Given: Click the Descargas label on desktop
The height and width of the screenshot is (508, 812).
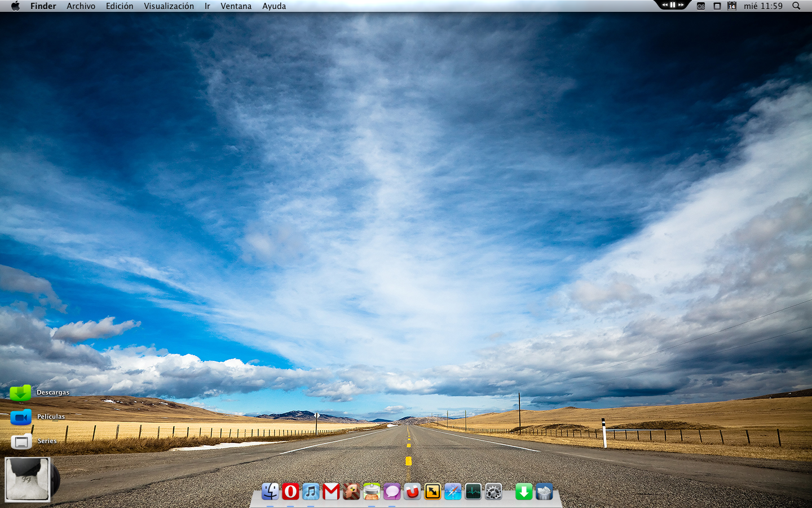Looking at the screenshot, I should pyautogui.click(x=53, y=392).
